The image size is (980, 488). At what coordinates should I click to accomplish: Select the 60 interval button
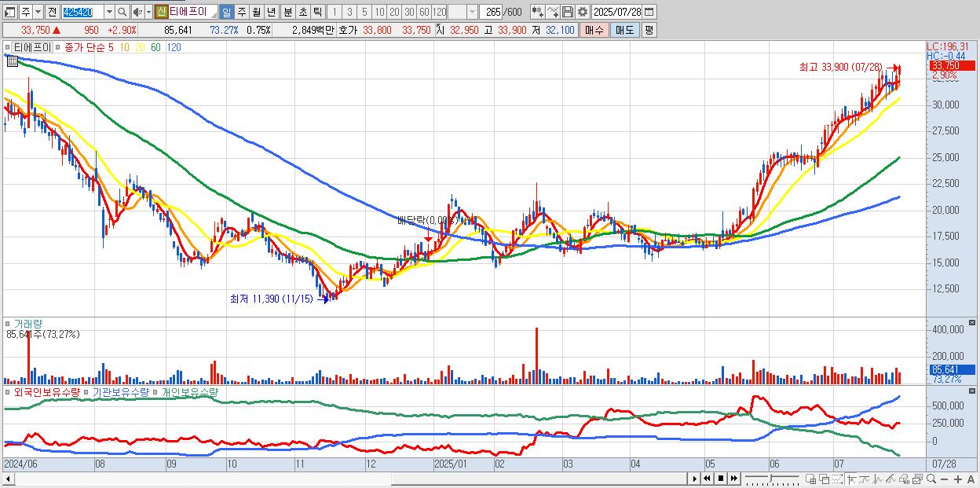pos(424,12)
